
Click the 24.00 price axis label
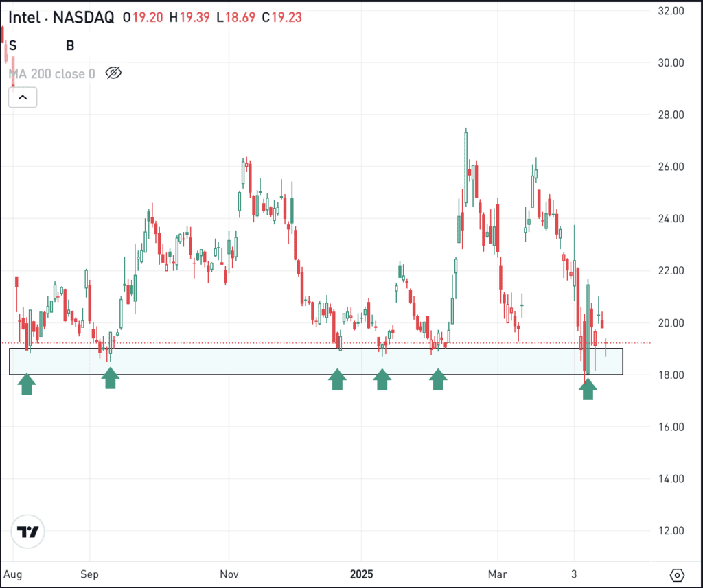(671, 219)
